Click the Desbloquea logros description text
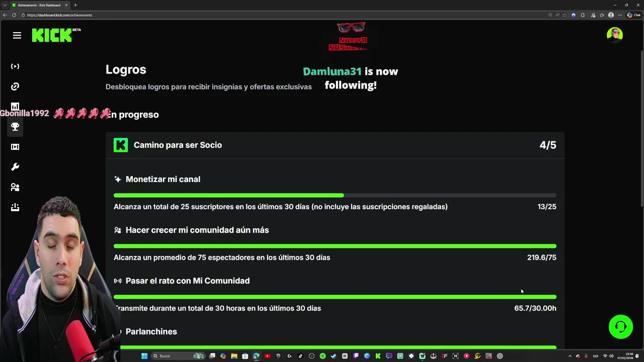The image size is (644, 362). pyautogui.click(x=209, y=87)
